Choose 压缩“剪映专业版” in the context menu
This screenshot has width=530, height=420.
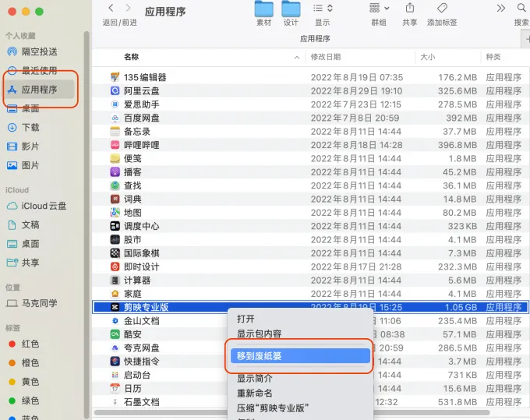coord(299,408)
